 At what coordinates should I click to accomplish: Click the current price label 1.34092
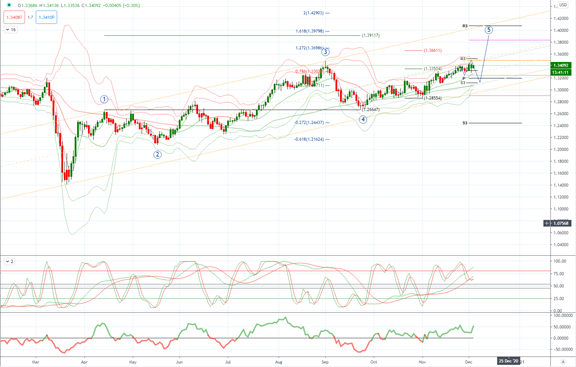pos(561,65)
